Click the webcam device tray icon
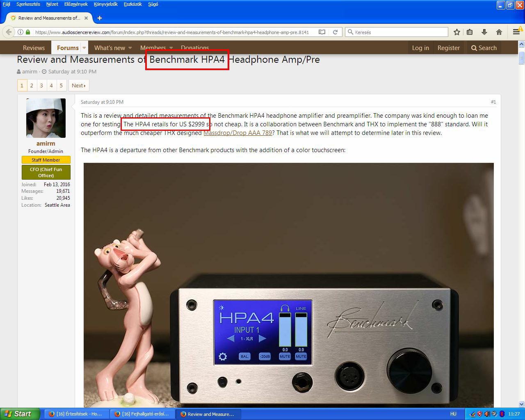Viewport: 525px width, 420px height. (494, 414)
